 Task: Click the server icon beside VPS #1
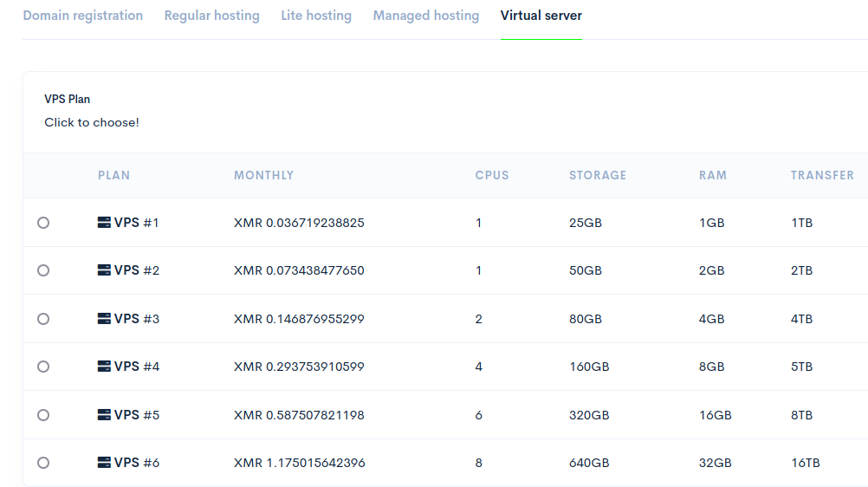pos(104,223)
